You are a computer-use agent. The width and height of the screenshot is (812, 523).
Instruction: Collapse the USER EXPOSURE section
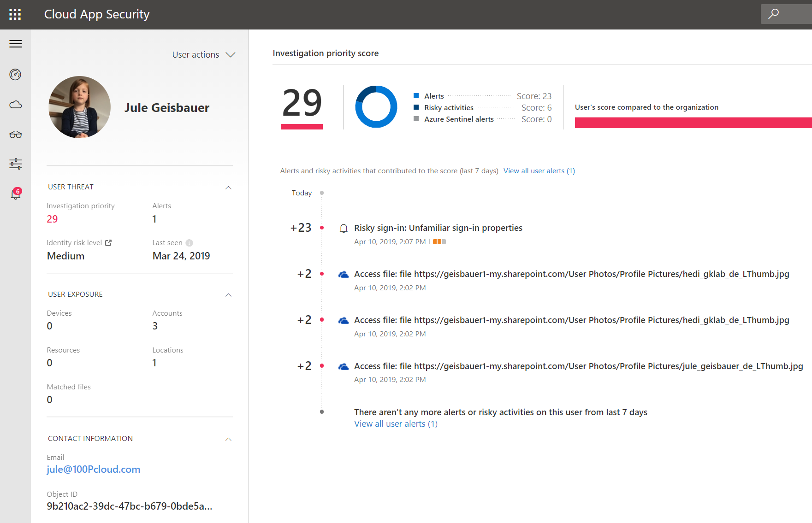(228, 295)
